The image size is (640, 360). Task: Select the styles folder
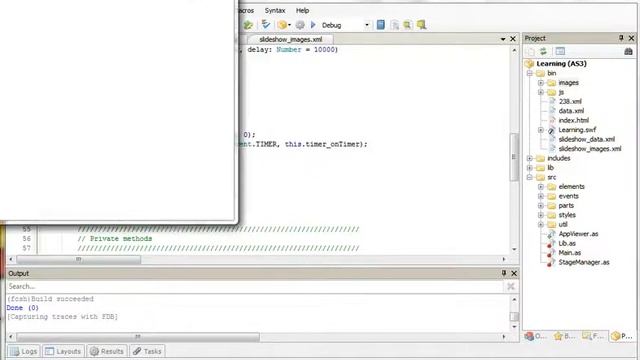click(x=567, y=215)
